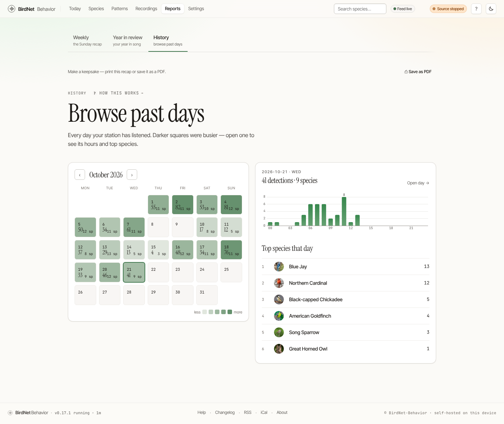The image size is (504, 424).
Task: Click the Song Sparrow bird photo
Action: coord(279,332)
